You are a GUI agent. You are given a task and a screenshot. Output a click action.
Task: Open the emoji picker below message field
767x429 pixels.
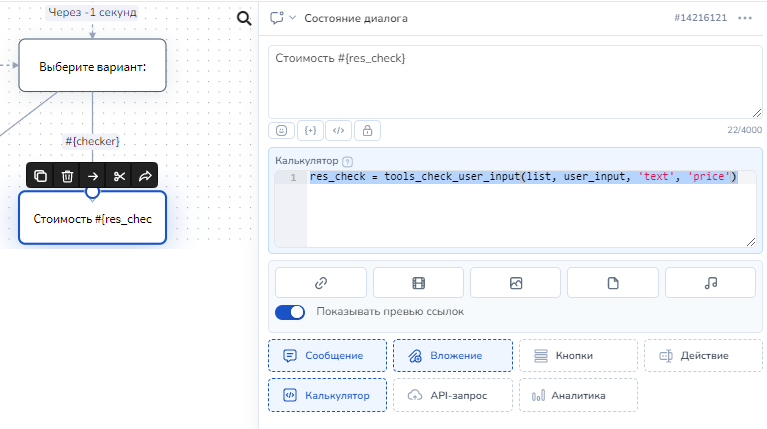coord(282,130)
